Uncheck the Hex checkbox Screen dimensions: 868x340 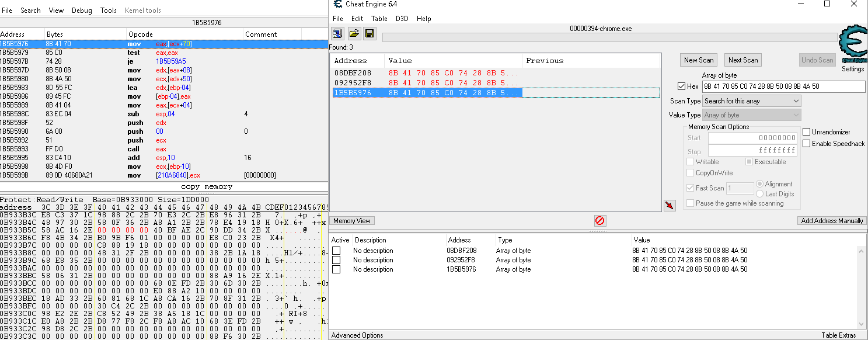point(681,86)
